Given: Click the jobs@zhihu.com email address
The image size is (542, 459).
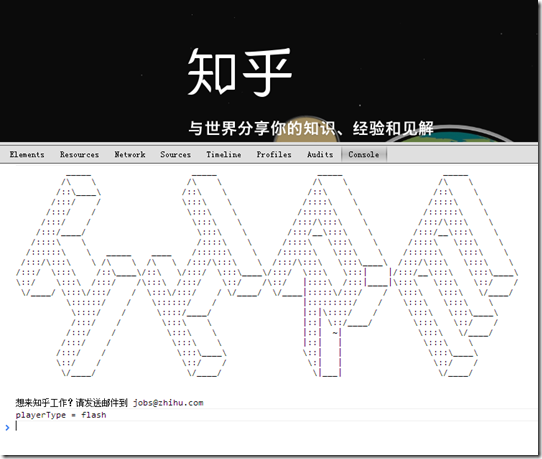Looking at the screenshot, I should click(168, 403).
